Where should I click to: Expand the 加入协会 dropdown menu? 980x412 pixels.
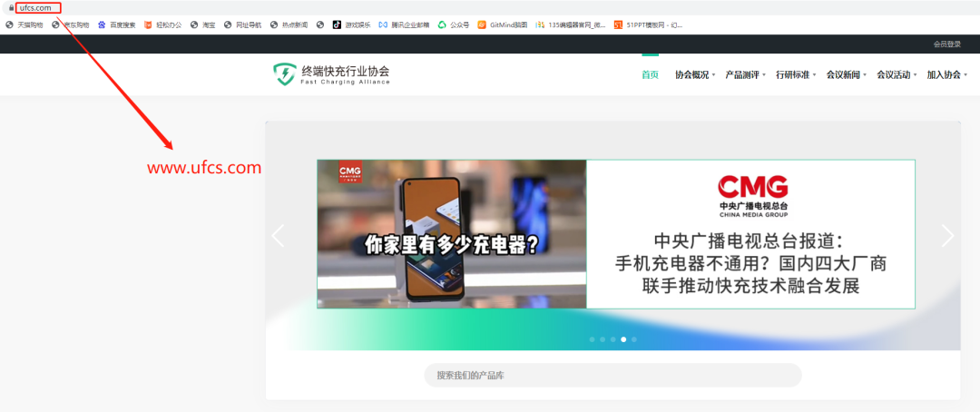[946, 75]
